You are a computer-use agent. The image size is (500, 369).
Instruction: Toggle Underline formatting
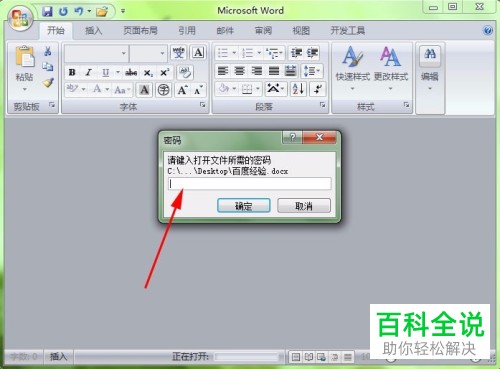[x=105, y=72]
